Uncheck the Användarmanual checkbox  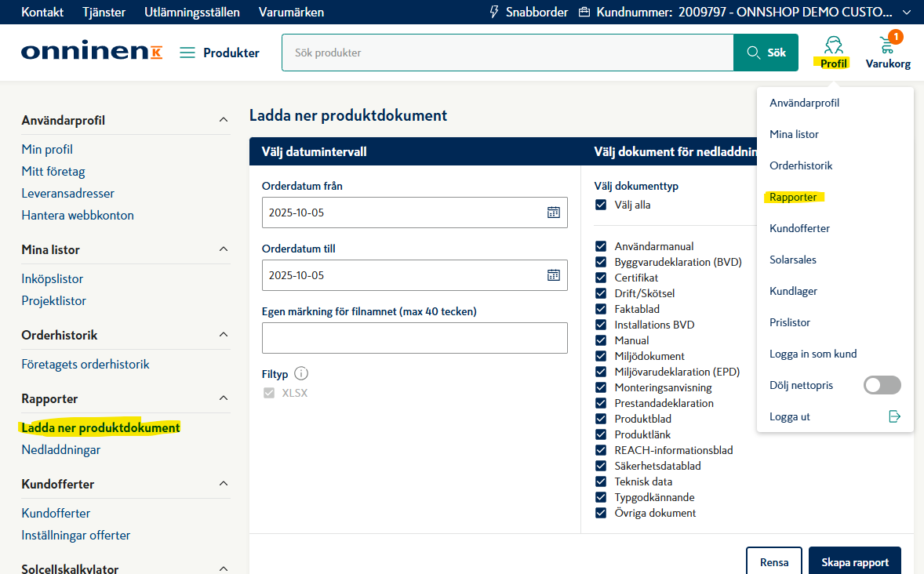click(601, 246)
